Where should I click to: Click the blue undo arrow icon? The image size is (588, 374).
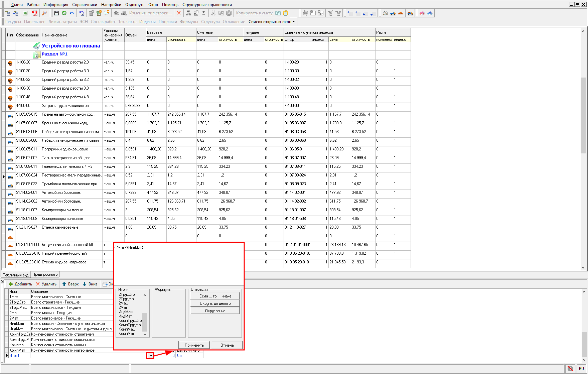pos(72,13)
